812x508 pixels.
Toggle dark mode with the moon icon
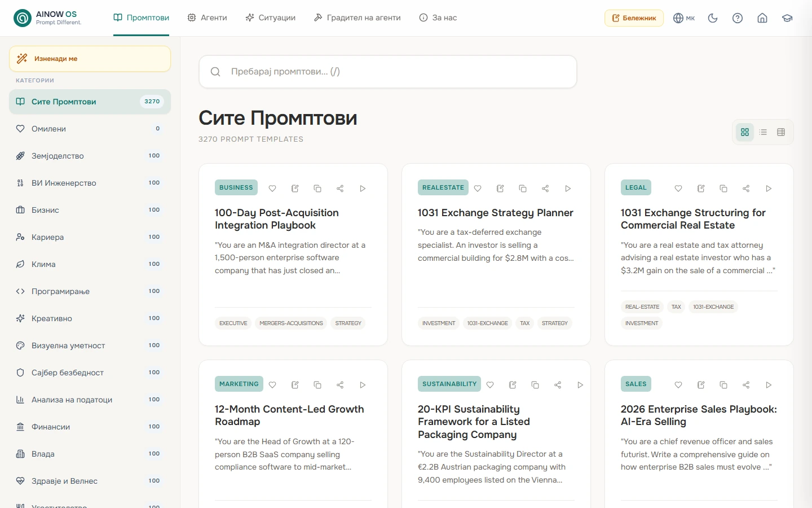click(713, 18)
